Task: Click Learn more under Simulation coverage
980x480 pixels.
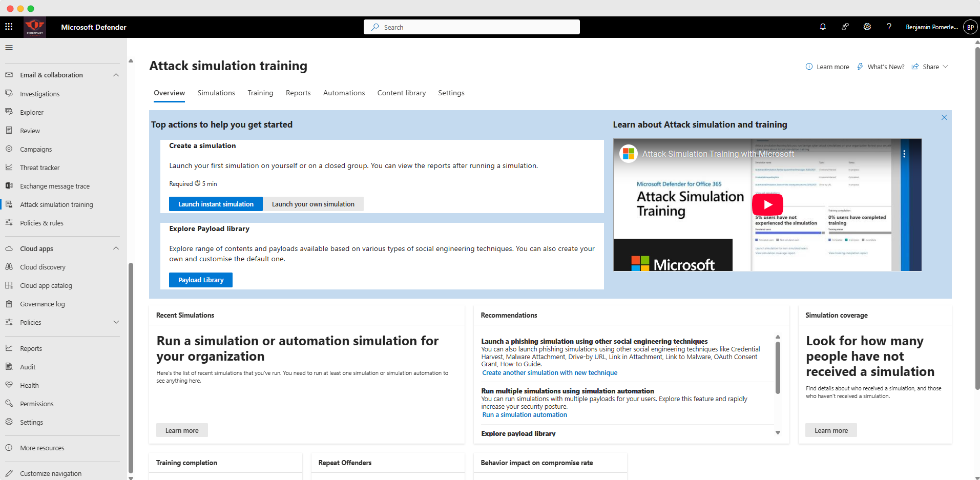Action: (x=831, y=430)
